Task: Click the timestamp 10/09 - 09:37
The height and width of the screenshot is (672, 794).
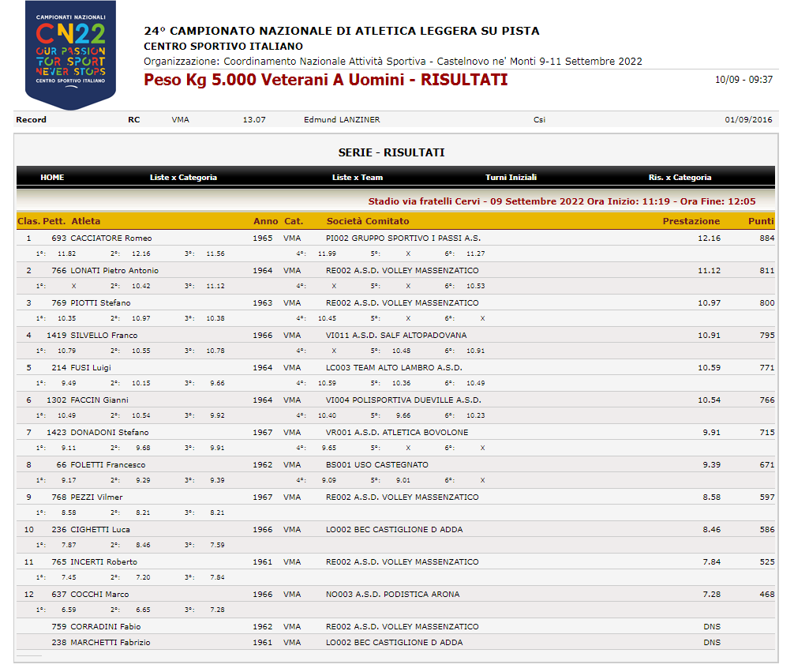Action: (x=743, y=80)
